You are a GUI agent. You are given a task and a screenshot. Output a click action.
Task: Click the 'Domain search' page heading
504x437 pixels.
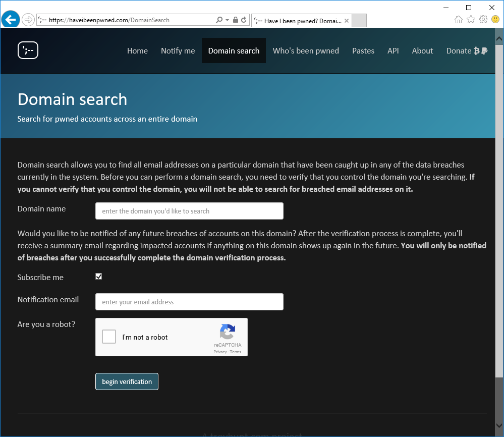click(x=72, y=99)
